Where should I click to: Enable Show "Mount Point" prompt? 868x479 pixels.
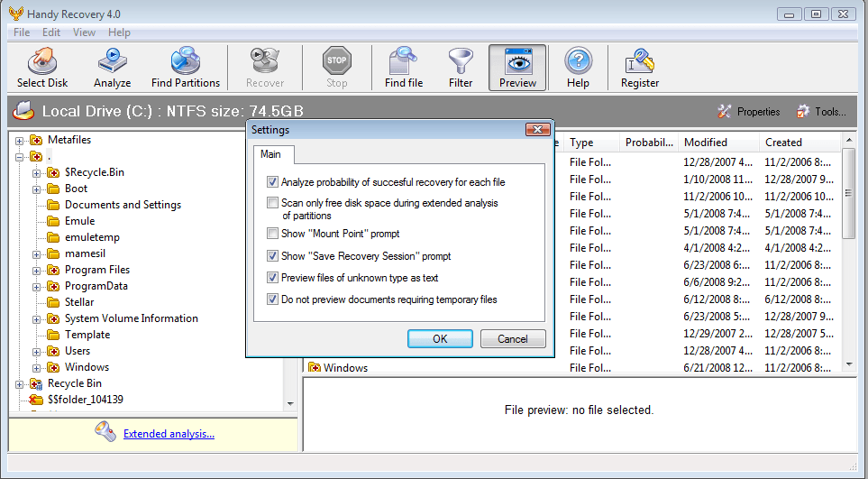click(x=272, y=233)
